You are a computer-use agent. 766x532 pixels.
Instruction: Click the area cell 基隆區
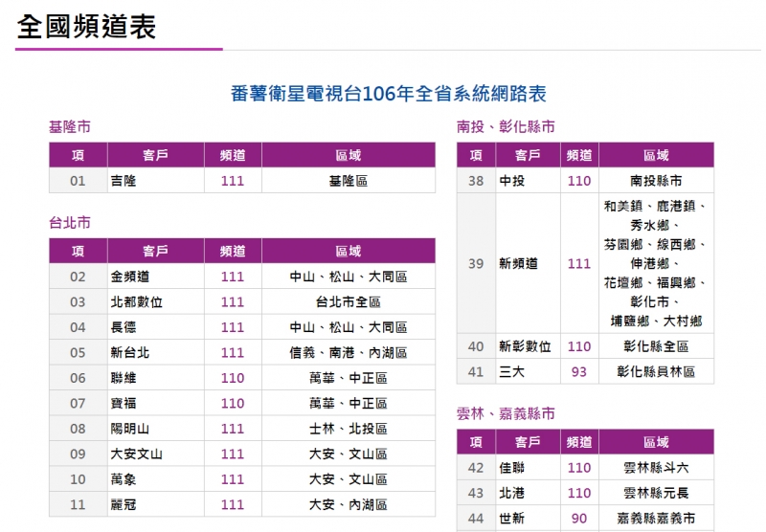349,181
